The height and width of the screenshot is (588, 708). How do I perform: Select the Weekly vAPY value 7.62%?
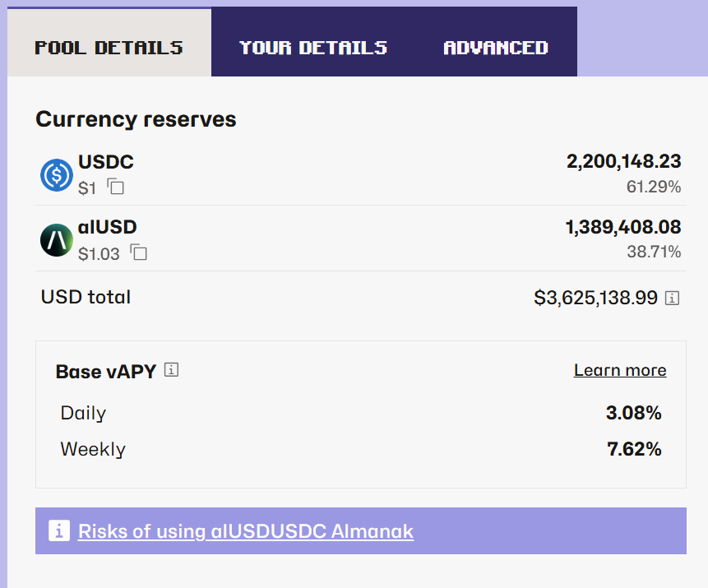(x=634, y=449)
